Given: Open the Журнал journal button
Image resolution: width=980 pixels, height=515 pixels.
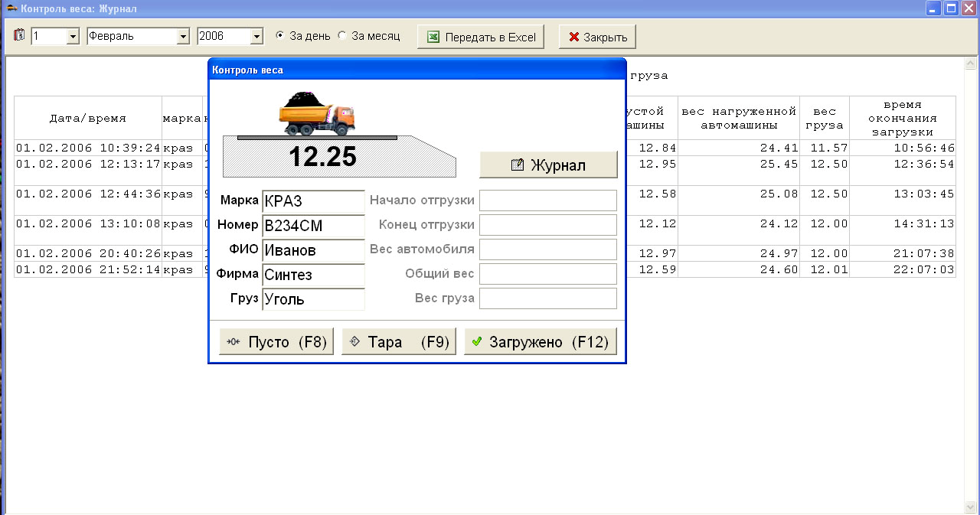Looking at the screenshot, I should tap(548, 165).
